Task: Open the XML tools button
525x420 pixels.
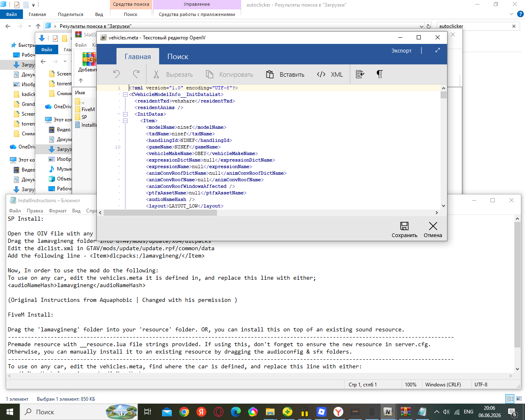Action: 330,74
